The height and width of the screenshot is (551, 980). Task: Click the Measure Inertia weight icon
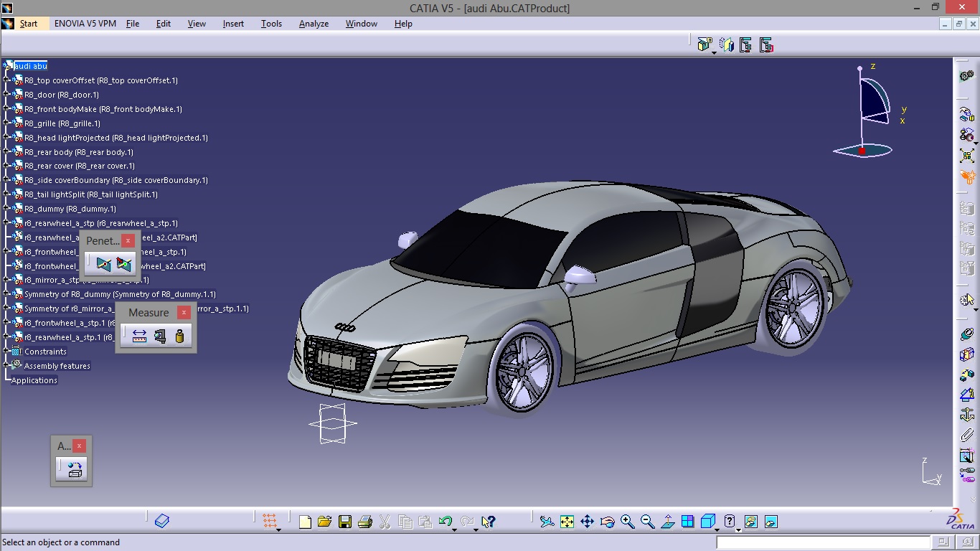pyautogui.click(x=179, y=336)
